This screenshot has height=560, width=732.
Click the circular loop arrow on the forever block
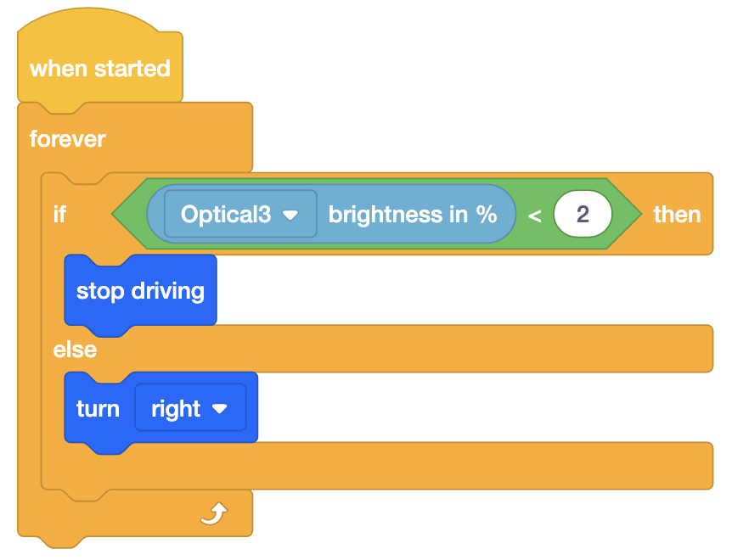click(x=215, y=512)
